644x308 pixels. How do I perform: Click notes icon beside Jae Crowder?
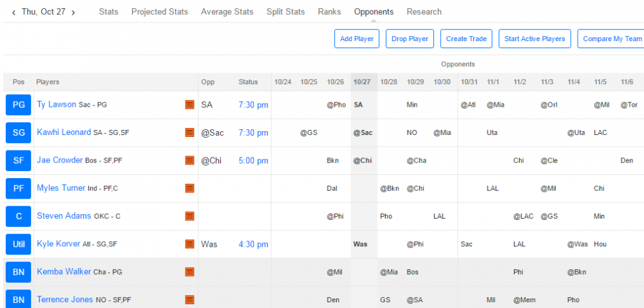coord(189,160)
